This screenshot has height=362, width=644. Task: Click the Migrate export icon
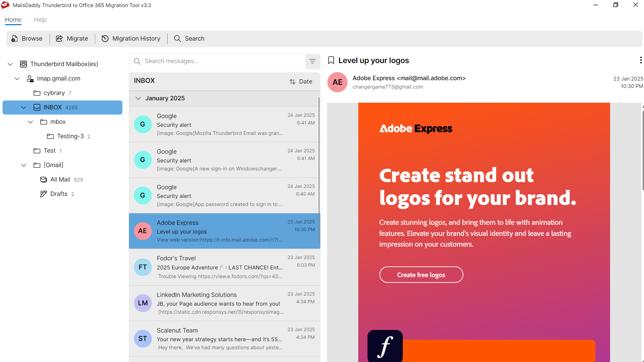(x=59, y=39)
